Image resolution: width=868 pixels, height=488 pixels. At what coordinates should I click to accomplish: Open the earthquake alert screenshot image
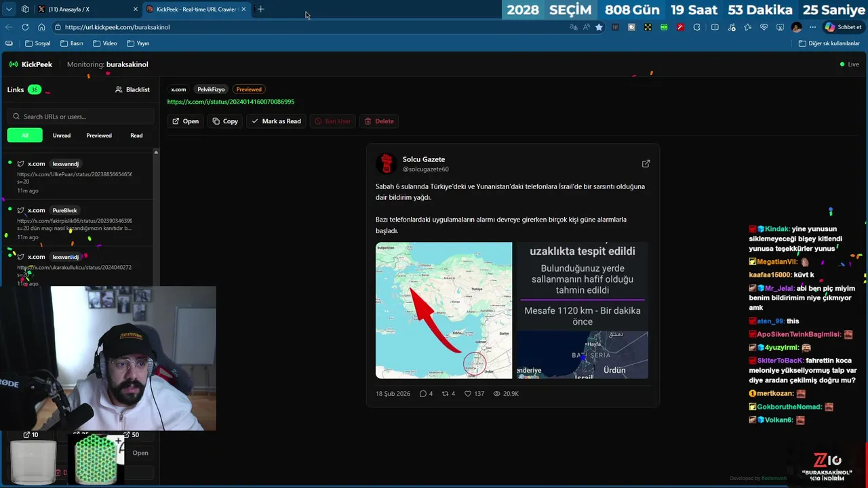(583, 310)
